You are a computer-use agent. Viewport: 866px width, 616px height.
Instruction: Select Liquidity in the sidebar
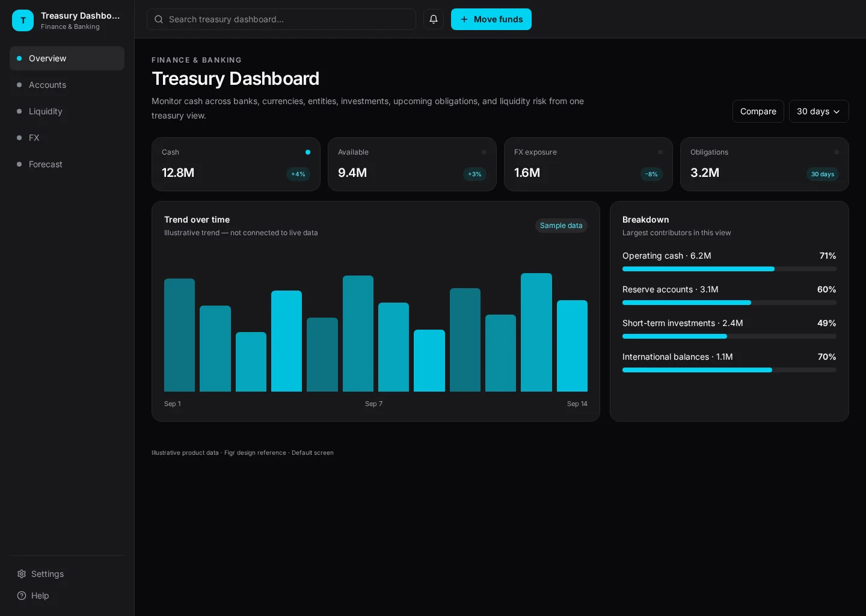point(67,111)
